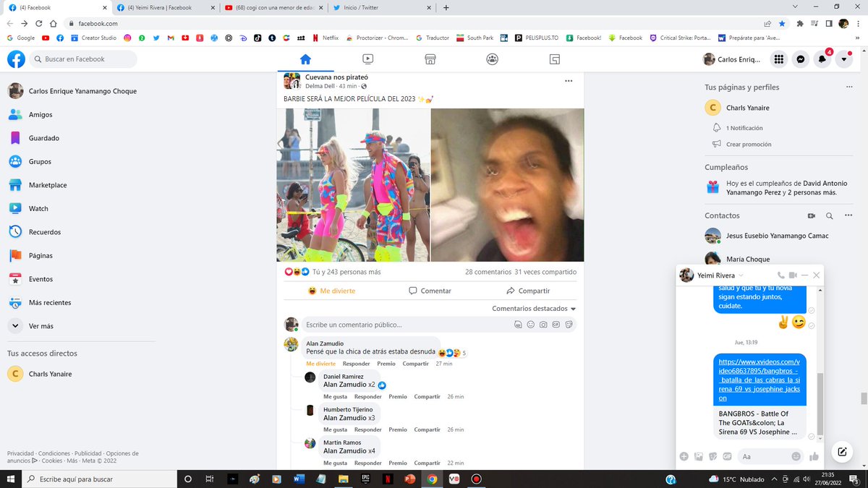Open the Messenger icon in top bar
868x488 pixels.
tap(801, 59)
